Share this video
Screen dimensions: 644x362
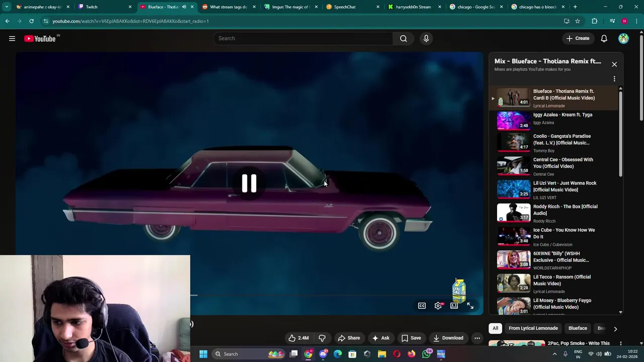[349, 338]
